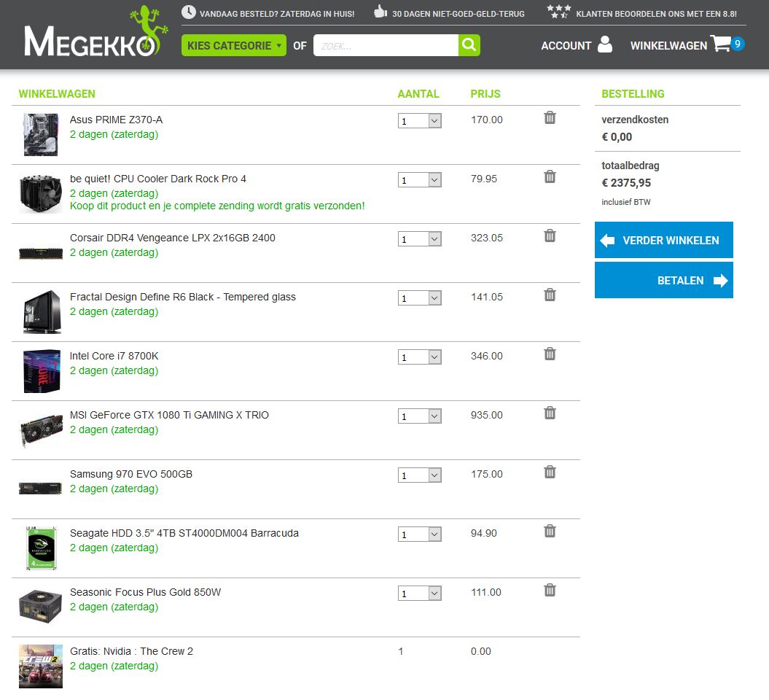Click the verzendkosten € 0,00 value
This screenshot has height=700, width=769.
point(617,137)
